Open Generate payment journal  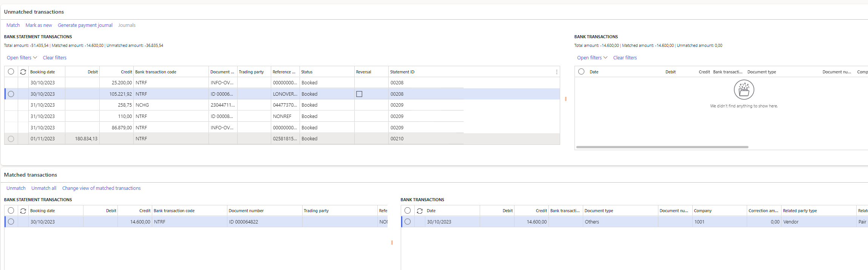[85, 25]
